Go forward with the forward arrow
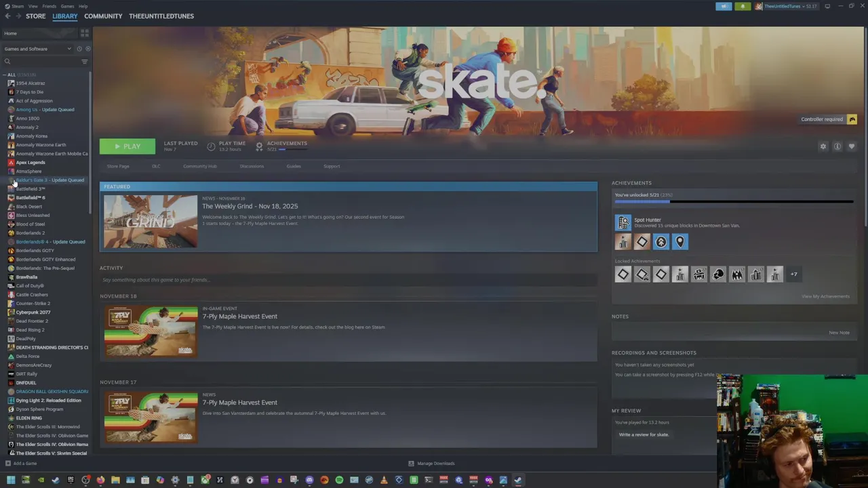868x488 pixels. (x=18, y=16)
